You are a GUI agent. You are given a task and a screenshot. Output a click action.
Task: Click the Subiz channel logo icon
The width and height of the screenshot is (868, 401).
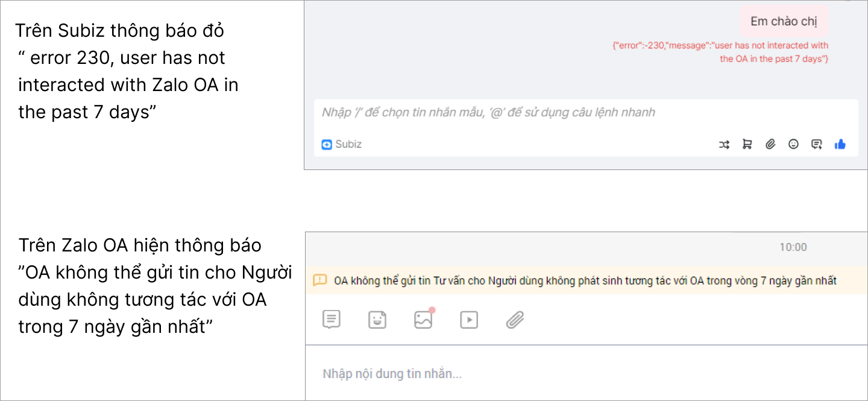pyautogui.click(x=327, y=145)
